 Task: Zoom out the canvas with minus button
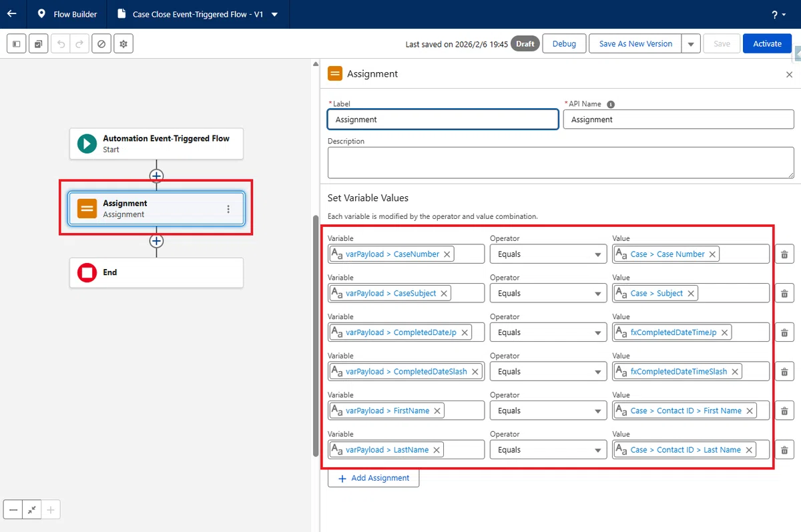[x=13, y=510]
